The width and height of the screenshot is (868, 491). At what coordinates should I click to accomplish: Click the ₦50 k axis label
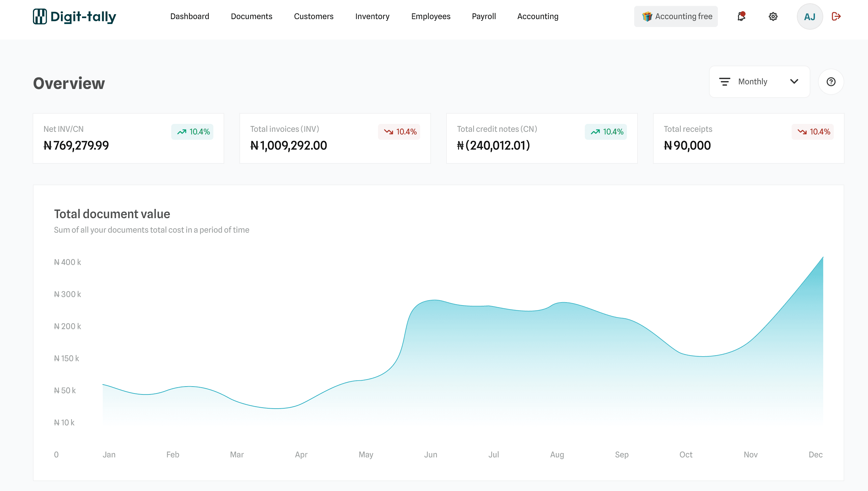point(65,390)
